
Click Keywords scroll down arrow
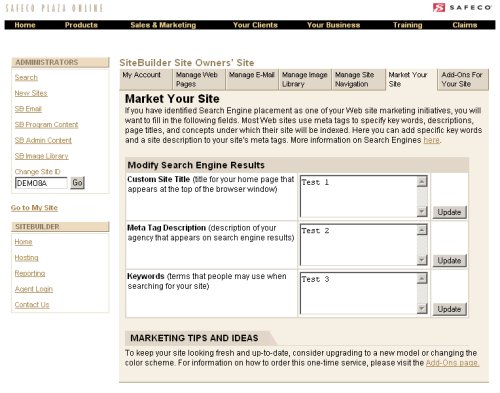422,308
